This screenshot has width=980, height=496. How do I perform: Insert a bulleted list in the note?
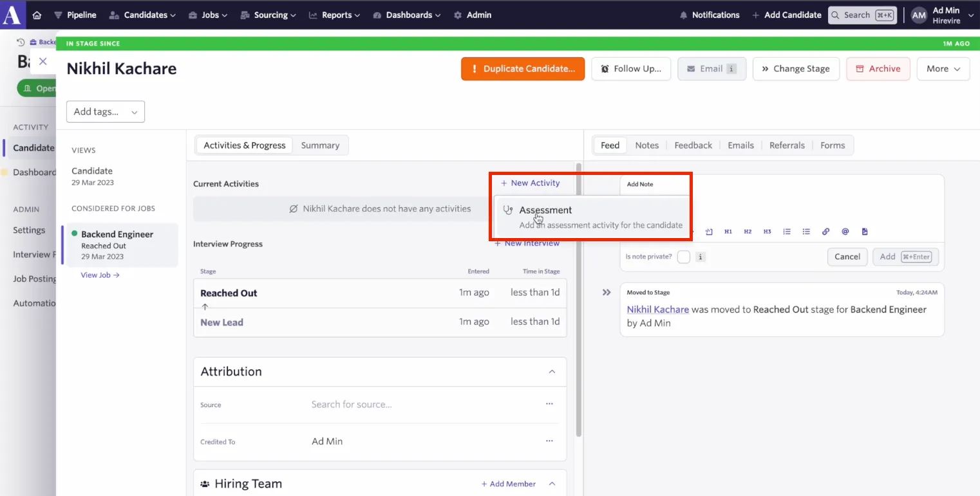[806, 232]
